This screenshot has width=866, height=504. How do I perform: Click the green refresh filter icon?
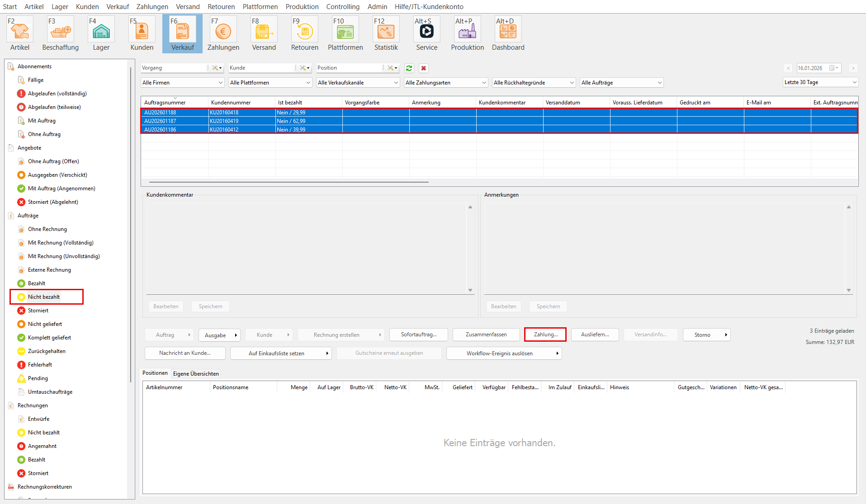point(409,68)
